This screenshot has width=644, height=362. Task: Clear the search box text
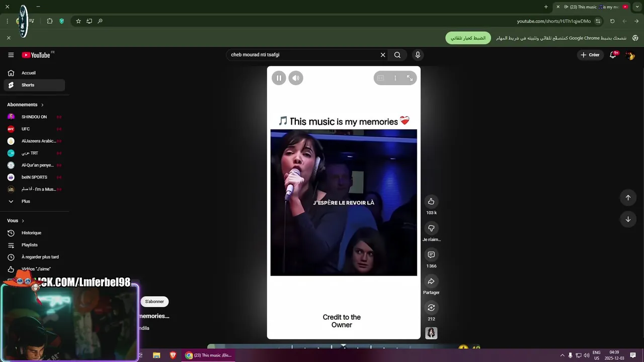click(383, 55)
